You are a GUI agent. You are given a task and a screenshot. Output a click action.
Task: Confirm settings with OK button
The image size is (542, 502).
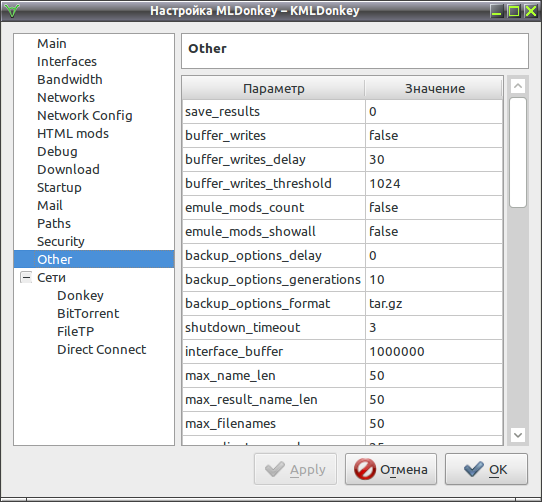click(x=486, y=469)
